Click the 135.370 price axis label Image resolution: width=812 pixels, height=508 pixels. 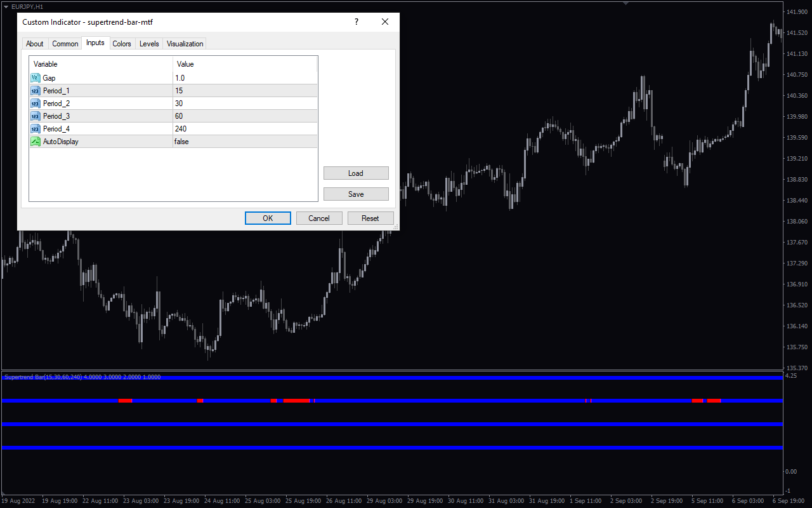pos(796,368)
